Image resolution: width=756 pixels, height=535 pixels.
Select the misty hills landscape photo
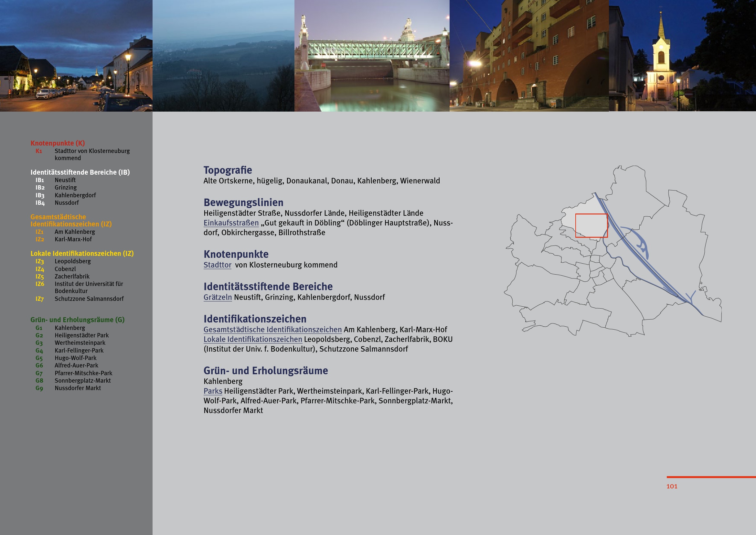tap(223, 56)
